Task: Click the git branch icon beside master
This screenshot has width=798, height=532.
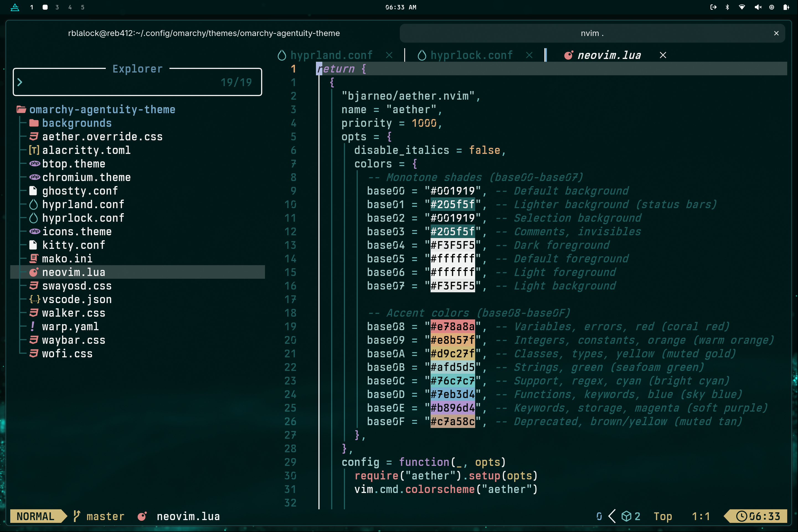Action: (x=77, y=516)
